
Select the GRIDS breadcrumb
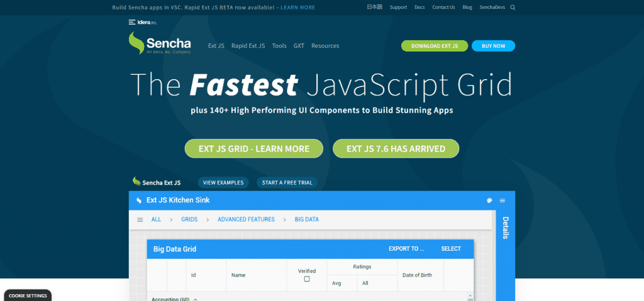189,220
